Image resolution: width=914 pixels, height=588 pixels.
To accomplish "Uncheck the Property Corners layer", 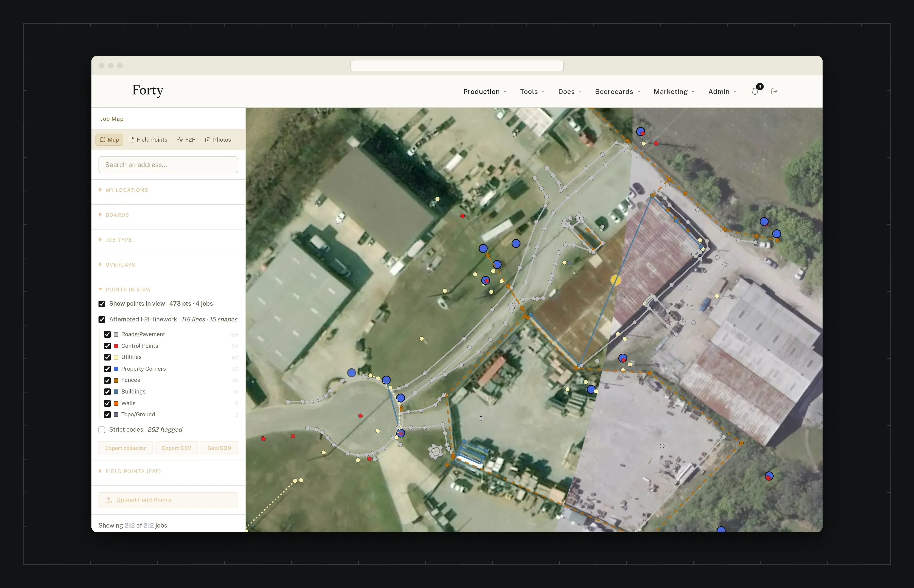I will click(x=108, y=369).
